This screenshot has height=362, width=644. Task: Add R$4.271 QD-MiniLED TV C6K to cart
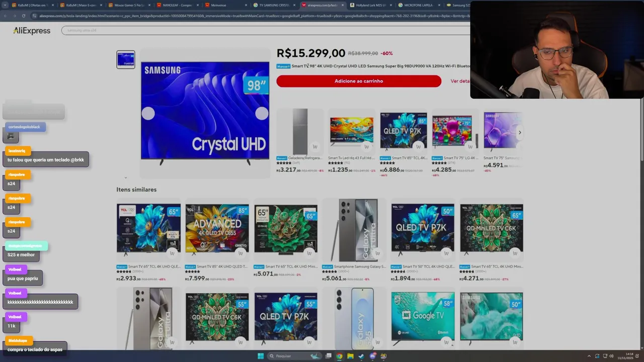515,253
